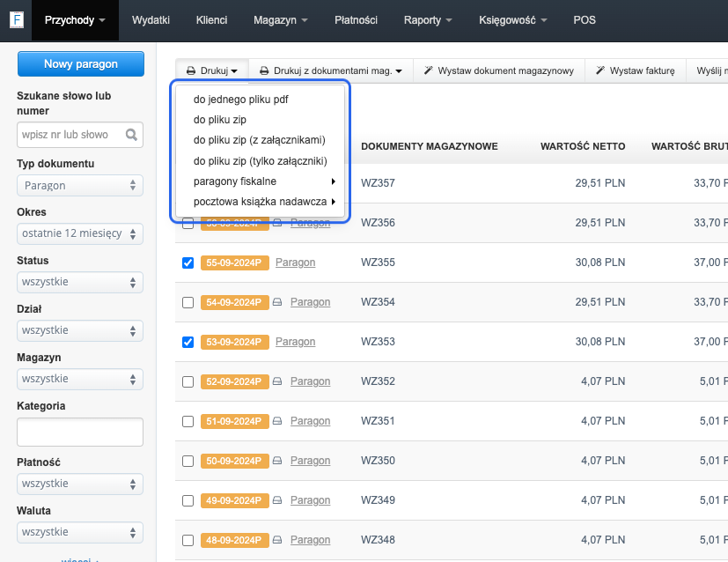
Task: Uncheck the checkbox for 55-09-2024P
Action: pyautogui.click(x=188, y=263)
